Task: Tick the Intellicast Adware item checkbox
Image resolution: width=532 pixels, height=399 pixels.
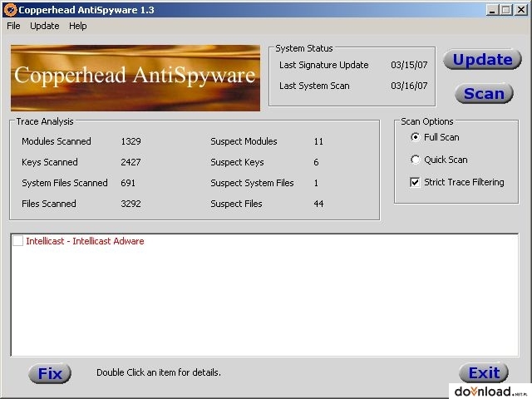Action: coord(17,241)
